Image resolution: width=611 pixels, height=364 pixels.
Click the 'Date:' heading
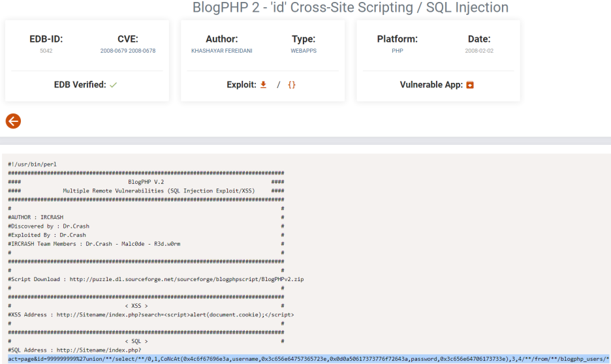point(479,39)
